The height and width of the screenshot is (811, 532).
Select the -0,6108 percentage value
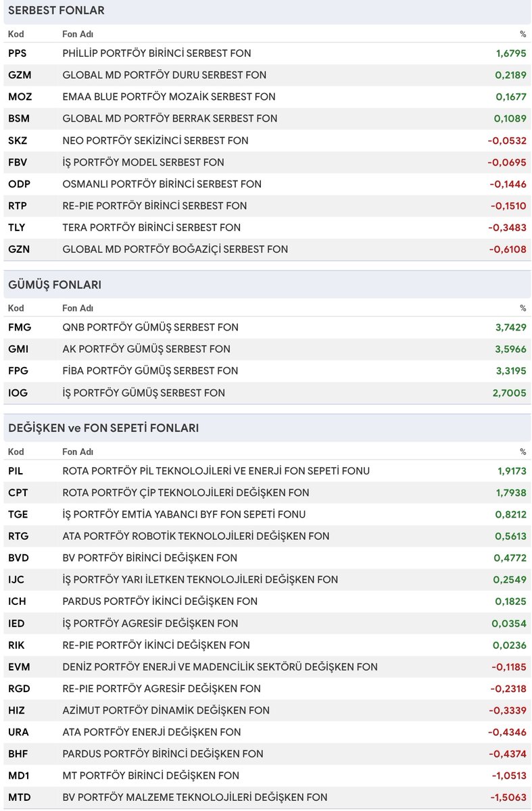tap(507, 249)
